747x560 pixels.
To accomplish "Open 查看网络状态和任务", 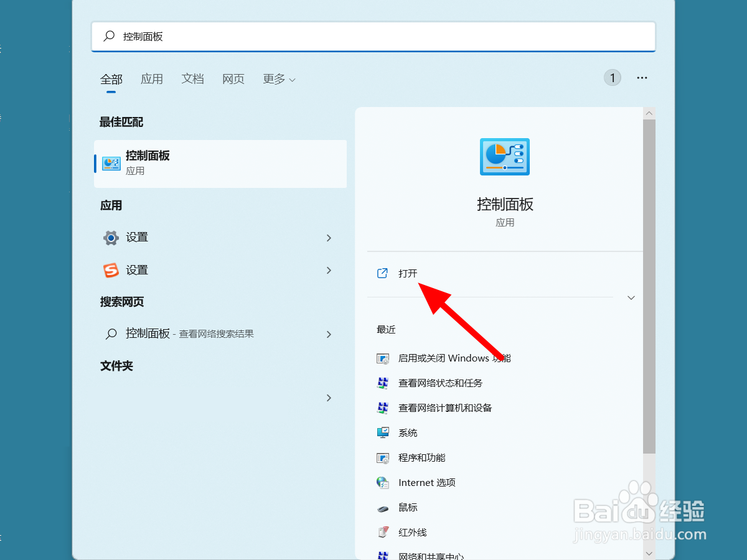I will point(440,383).
